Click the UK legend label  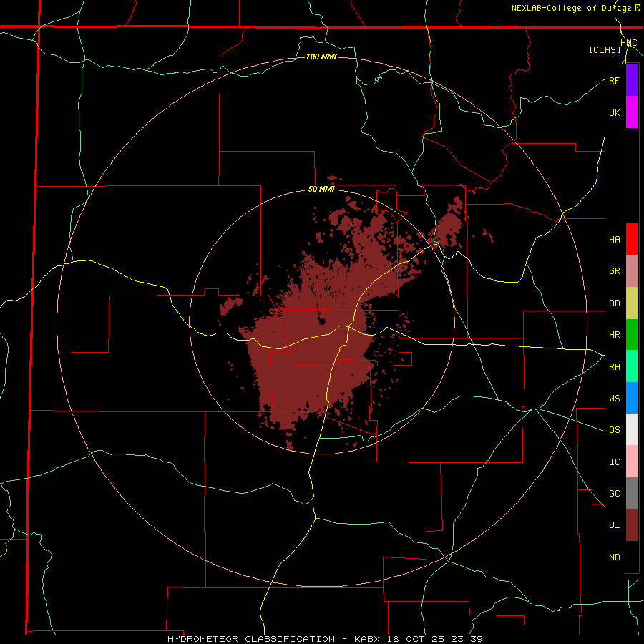614,112
